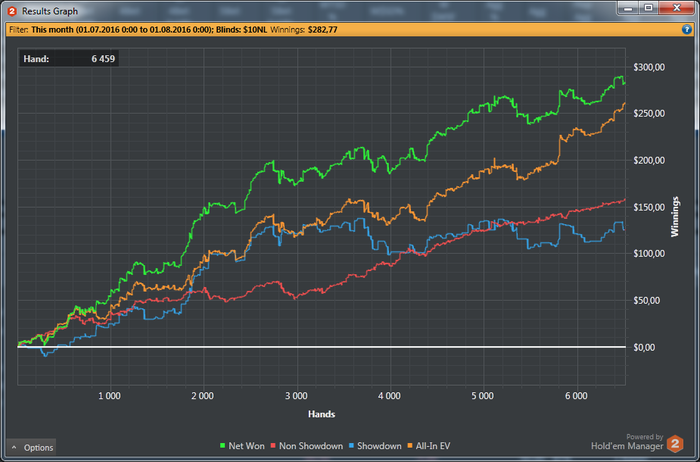Screen dimensions: 700x462
Task: Click the 5 000 hands axis label
Action: [483, 396]
